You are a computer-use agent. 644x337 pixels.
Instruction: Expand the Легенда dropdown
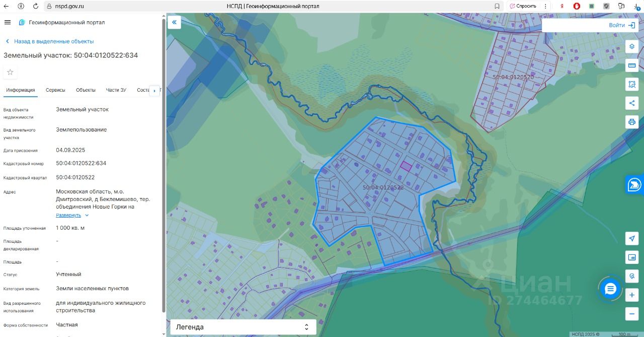pyautogui.click(x=243, y=327)
